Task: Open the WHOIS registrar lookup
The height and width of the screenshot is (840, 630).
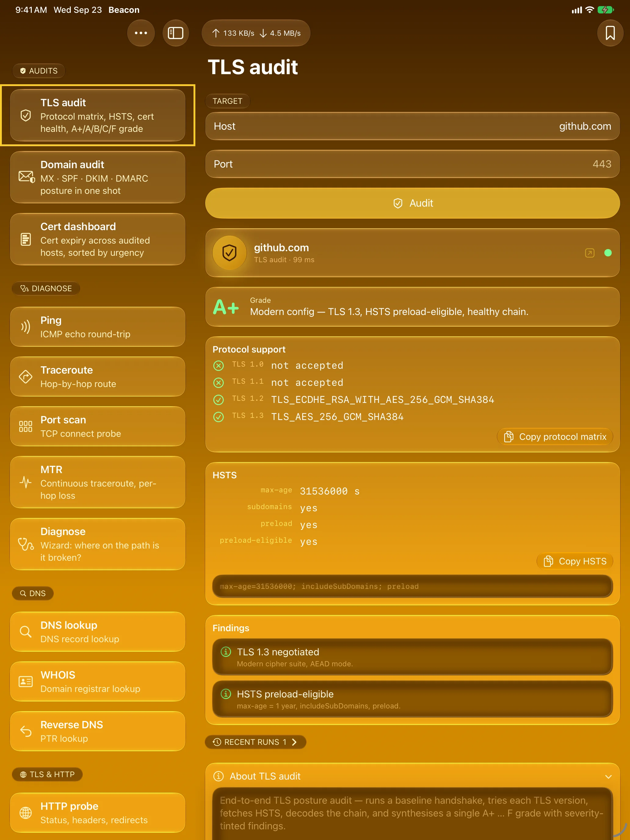Action: [98, 681]
